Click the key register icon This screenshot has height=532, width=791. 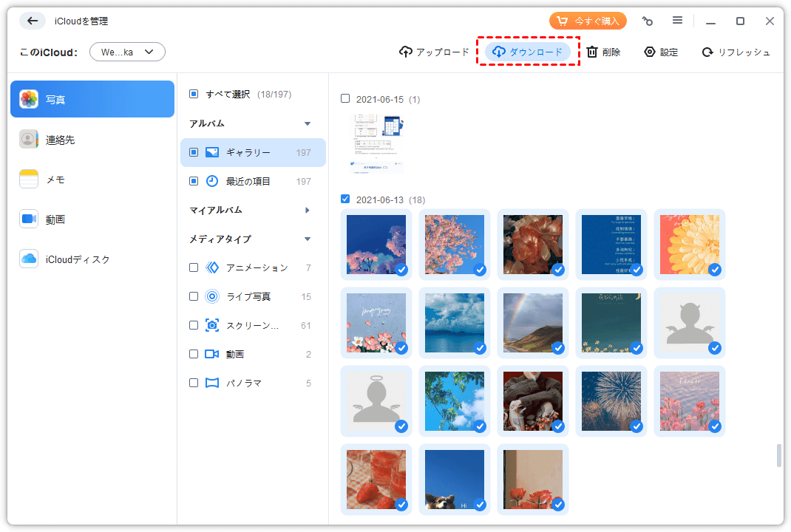tap(648, 21)
